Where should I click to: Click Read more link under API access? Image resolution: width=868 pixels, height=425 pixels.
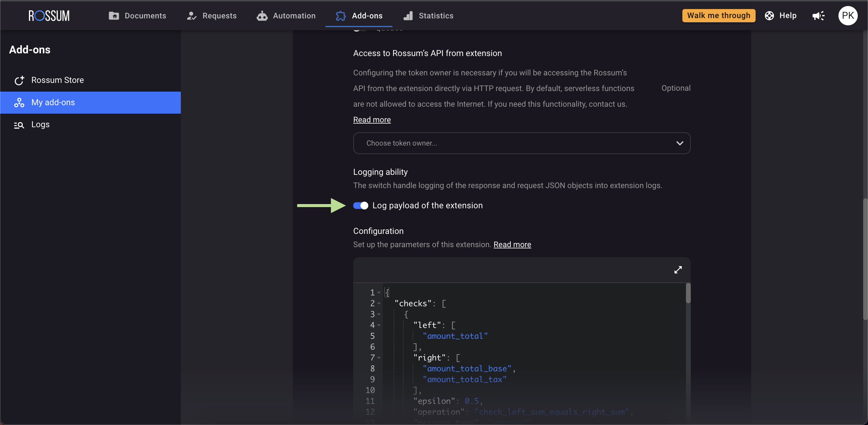pos(372,120)
